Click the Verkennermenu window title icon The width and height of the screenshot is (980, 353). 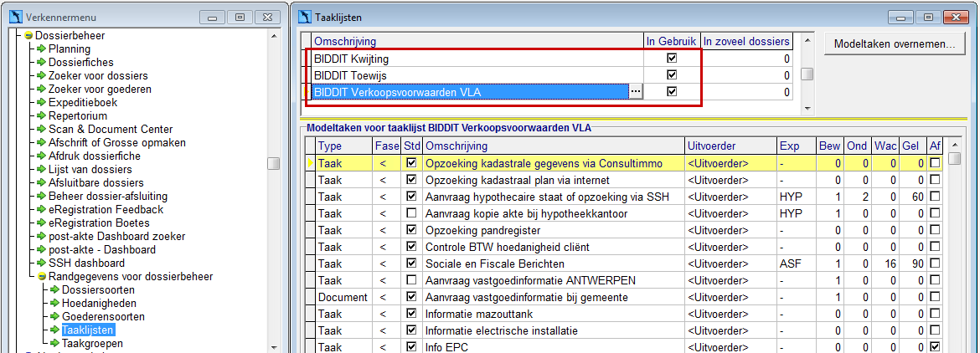pos(16,18)
